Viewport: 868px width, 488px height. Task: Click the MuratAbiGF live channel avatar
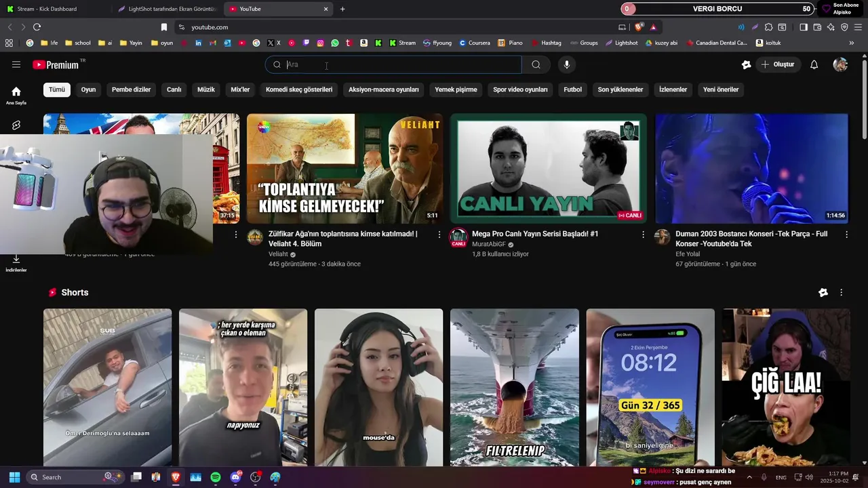pyautogui.click(x=458, y=237)
